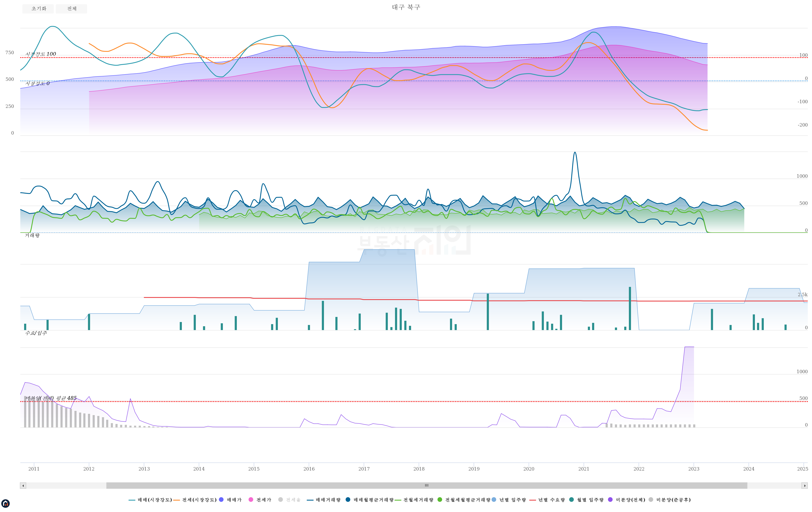Click the scrollbar right arrow

click(x=805, y=486)
